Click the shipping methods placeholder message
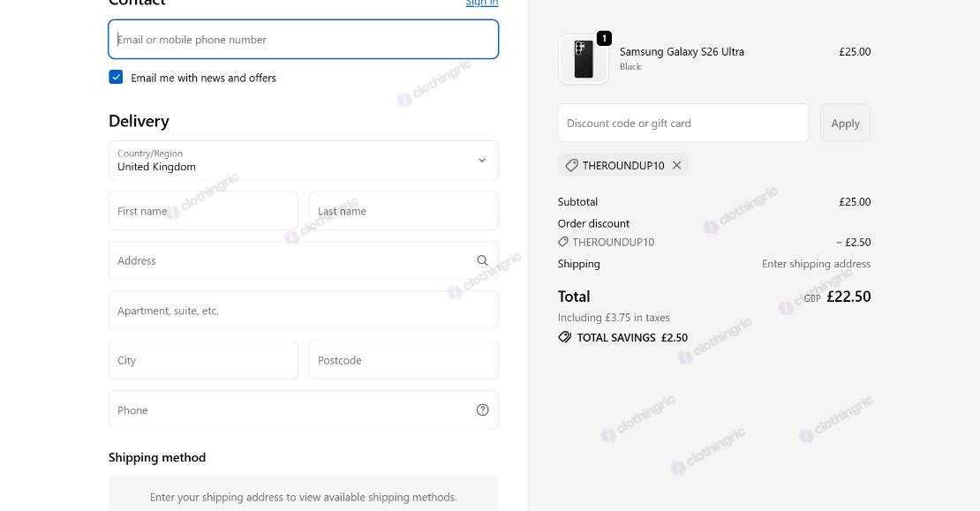This screenshot has height=511, width=980. (x=303, y=497)
